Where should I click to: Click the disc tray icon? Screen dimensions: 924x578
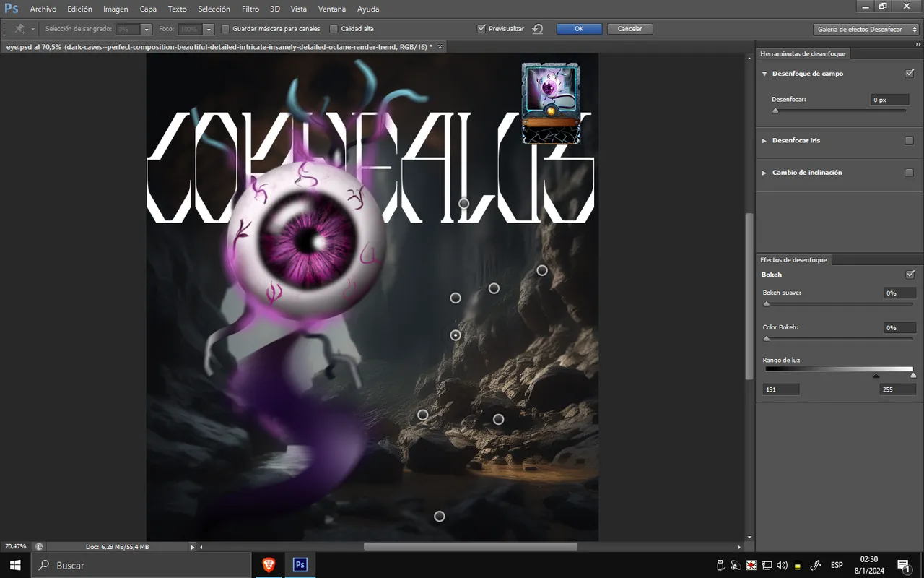coord(736,565)
